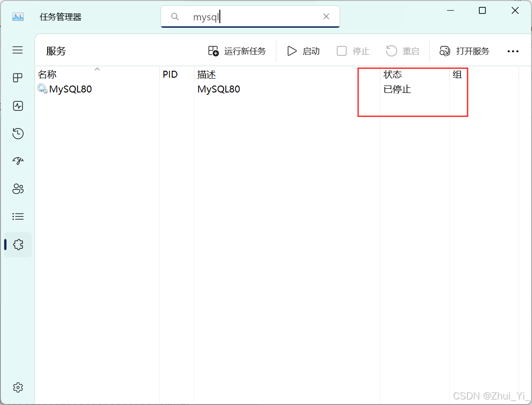532x405 pixels.
Task: Click the search box containing mysql
Action: pos(250,16)
